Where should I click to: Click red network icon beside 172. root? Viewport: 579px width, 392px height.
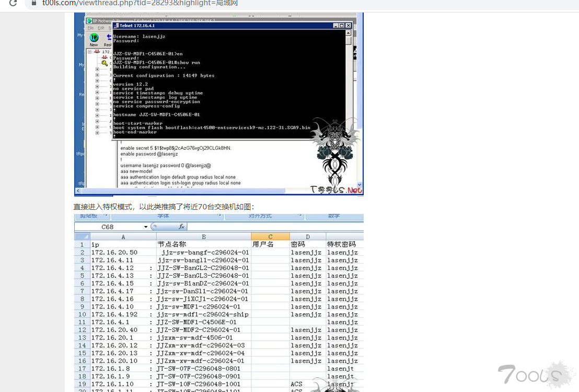(x=97, y=52)
